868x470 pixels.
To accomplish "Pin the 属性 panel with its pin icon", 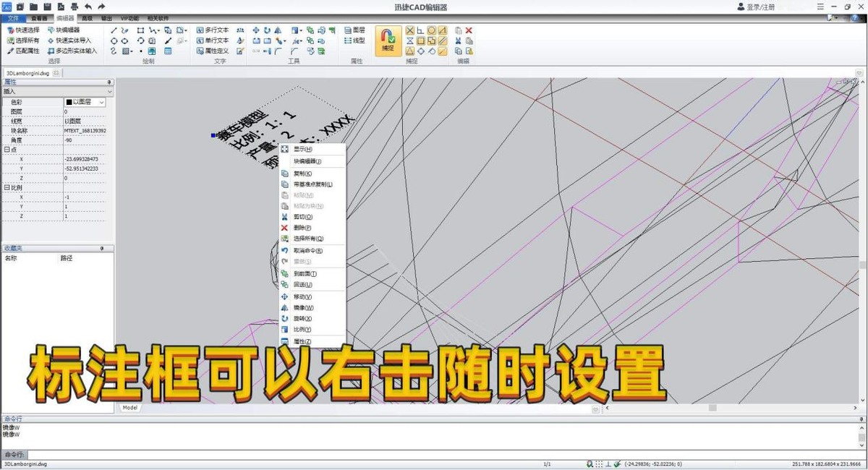I will point(110,82).
